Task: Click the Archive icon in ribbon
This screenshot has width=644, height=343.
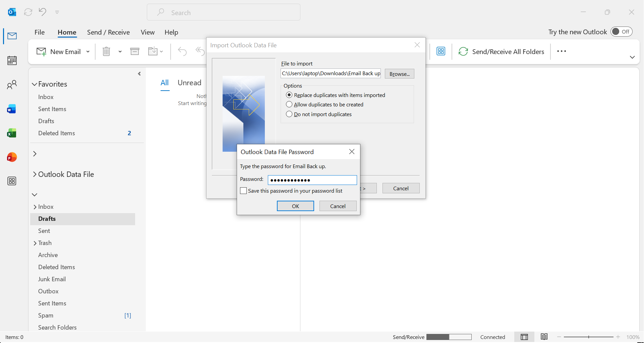Action: click(x=135, y=51)
